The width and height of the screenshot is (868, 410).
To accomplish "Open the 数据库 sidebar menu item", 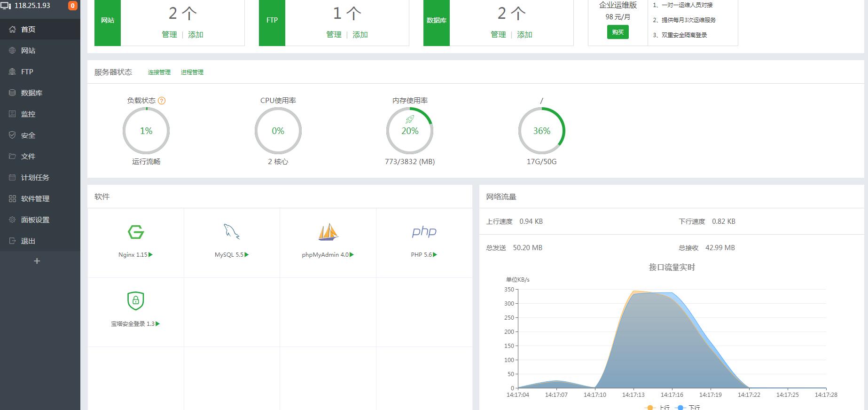I will click(40, 93).
